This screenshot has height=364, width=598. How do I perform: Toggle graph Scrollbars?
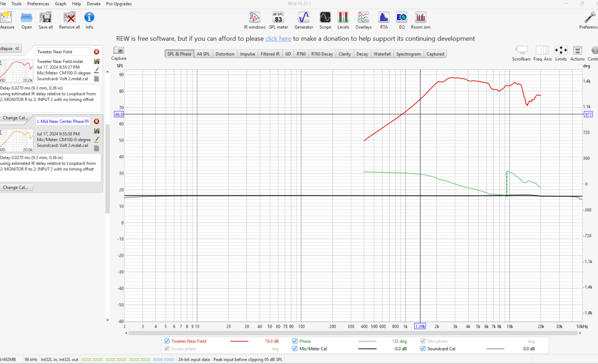[x=521, y=53]
